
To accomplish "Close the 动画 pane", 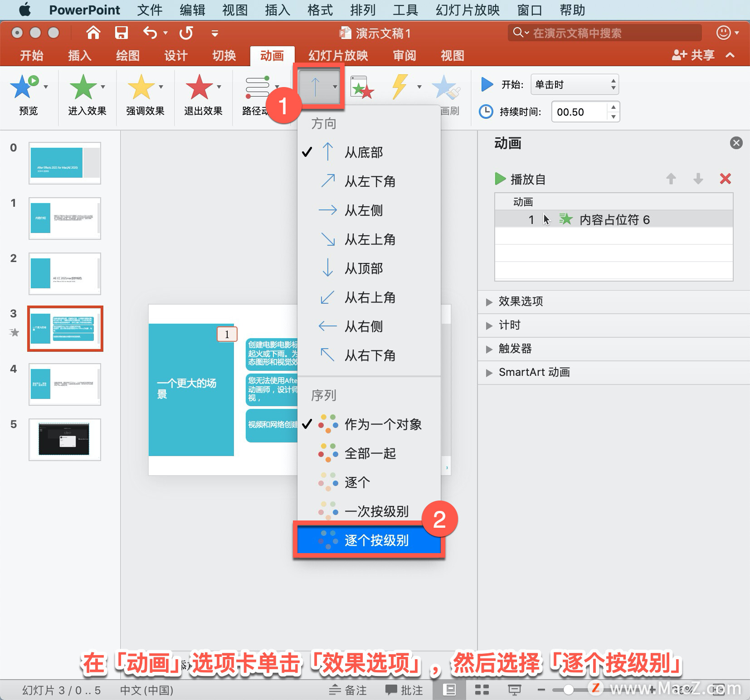I will click(x=736, y=143).
